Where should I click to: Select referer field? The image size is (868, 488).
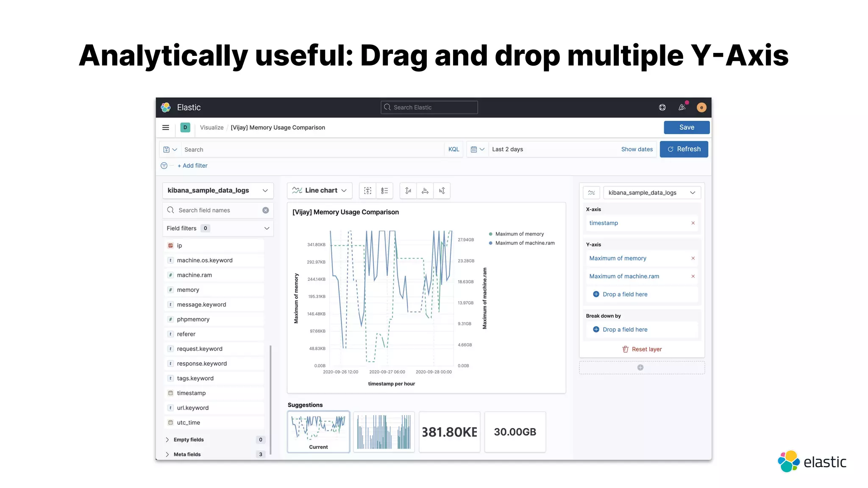pos(214,334)
